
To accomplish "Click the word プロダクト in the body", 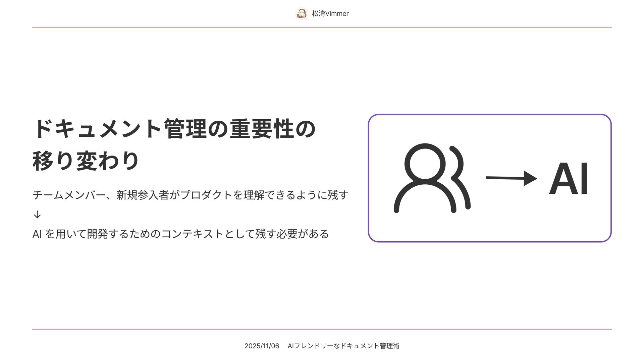I will click(x=206, y=195).
